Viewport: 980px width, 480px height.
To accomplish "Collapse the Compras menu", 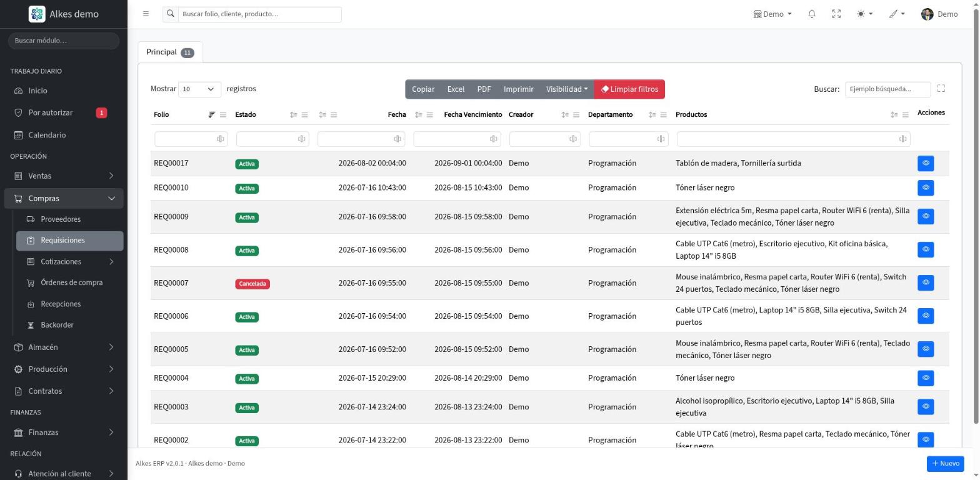I will tap(64, 198).
